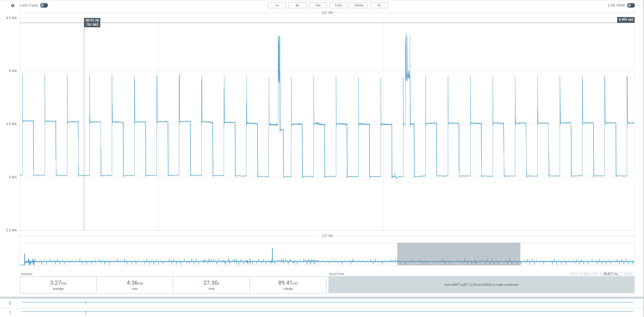This screenshot has height=317, width=644.
Task: Set time window to 10min
Action: tap(358, 5)
